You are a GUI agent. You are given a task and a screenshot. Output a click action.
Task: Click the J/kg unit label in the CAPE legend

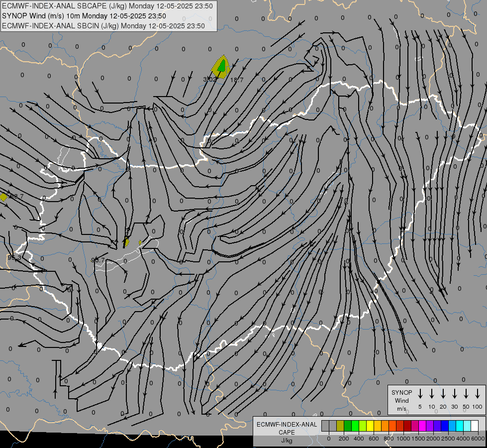tap(287, 441)
